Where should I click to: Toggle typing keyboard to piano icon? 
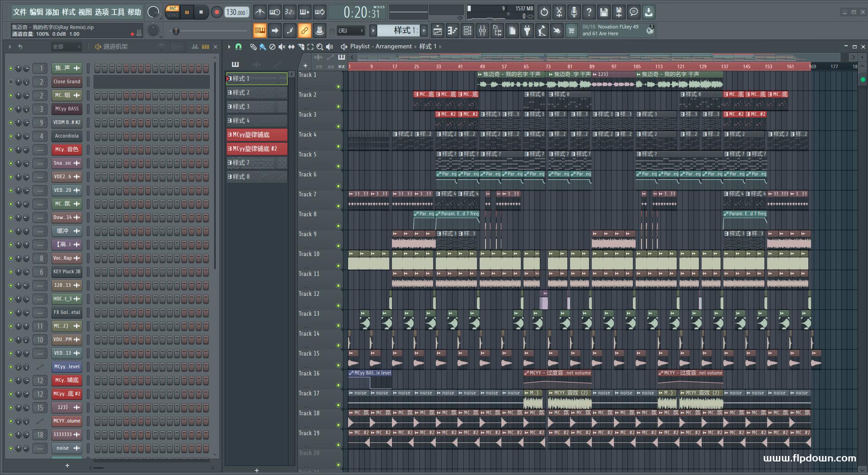click(x=259, y=31)
